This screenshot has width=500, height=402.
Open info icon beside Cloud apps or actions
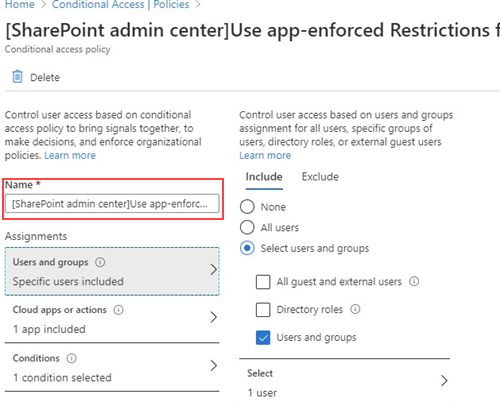(x=118, y=310)
